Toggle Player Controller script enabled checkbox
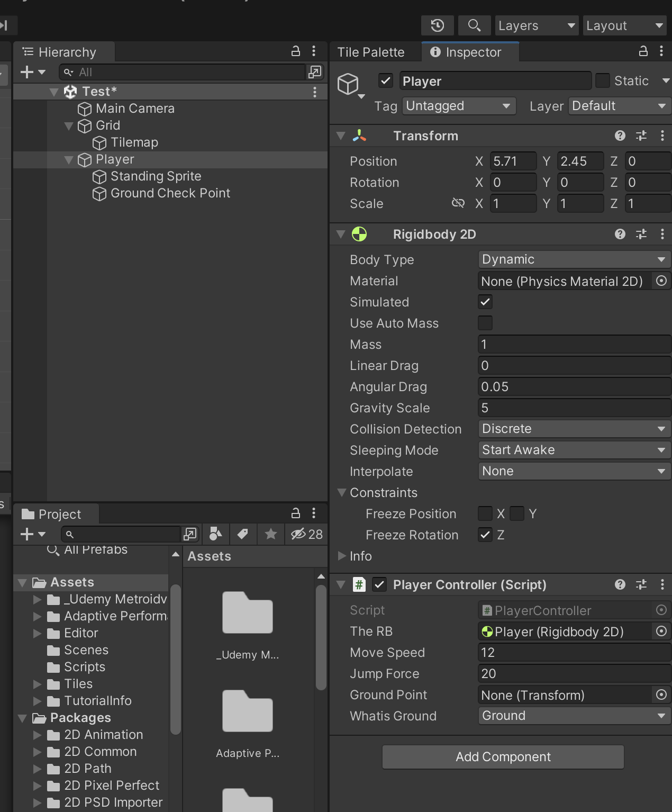 pos(379,584)
